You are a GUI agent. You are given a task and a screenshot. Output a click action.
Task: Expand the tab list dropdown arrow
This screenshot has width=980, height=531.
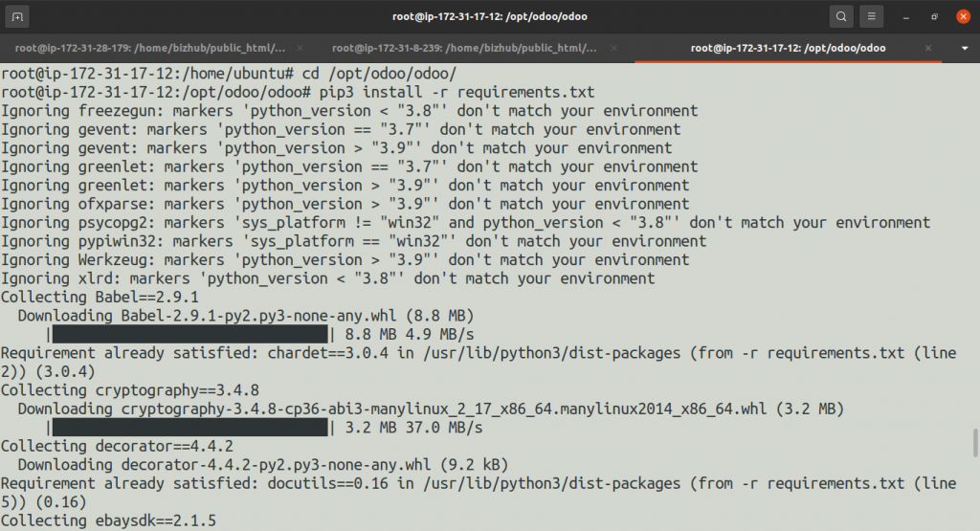click(x=965, y=48)
